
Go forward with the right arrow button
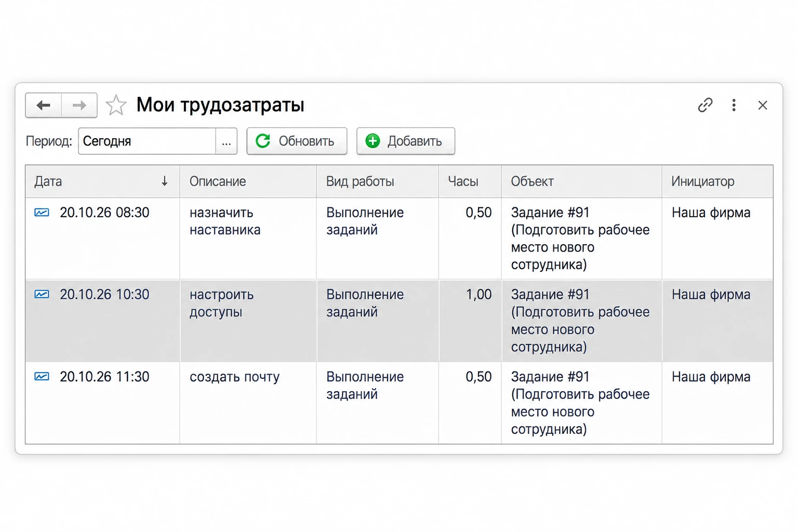[79, 105]
